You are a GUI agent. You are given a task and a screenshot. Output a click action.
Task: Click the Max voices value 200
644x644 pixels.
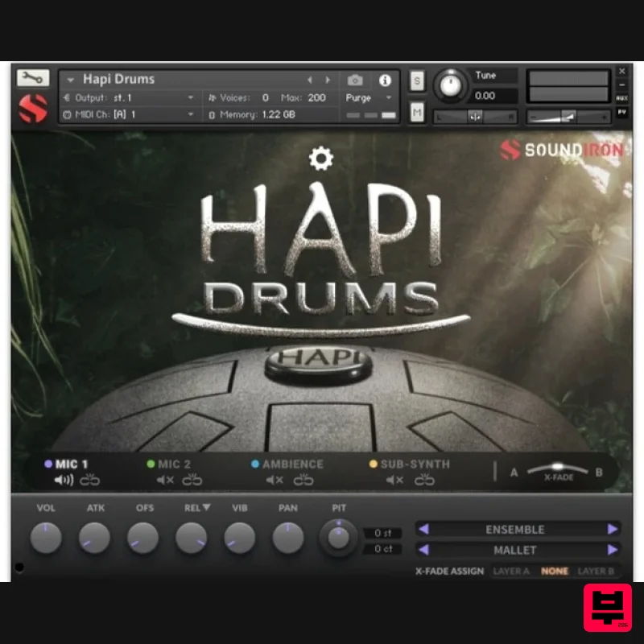point(316,98)
